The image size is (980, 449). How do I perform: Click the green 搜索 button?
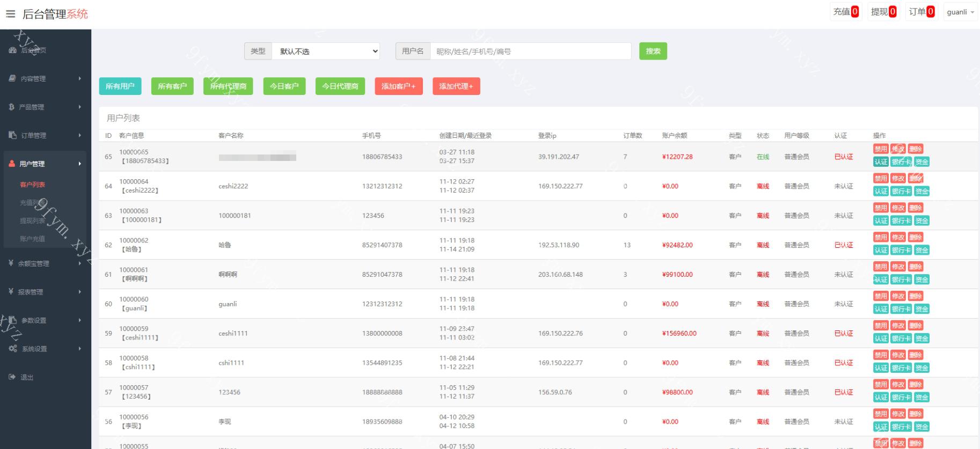653,51
